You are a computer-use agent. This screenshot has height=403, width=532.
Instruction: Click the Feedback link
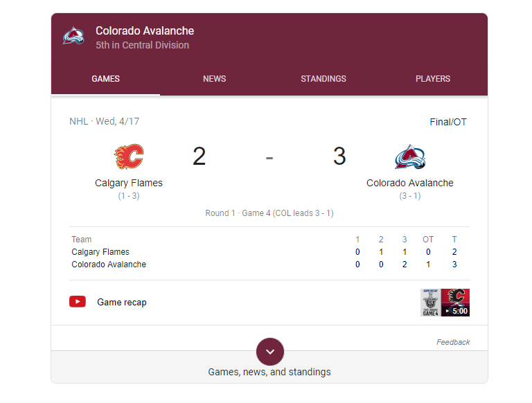[453, 342]
